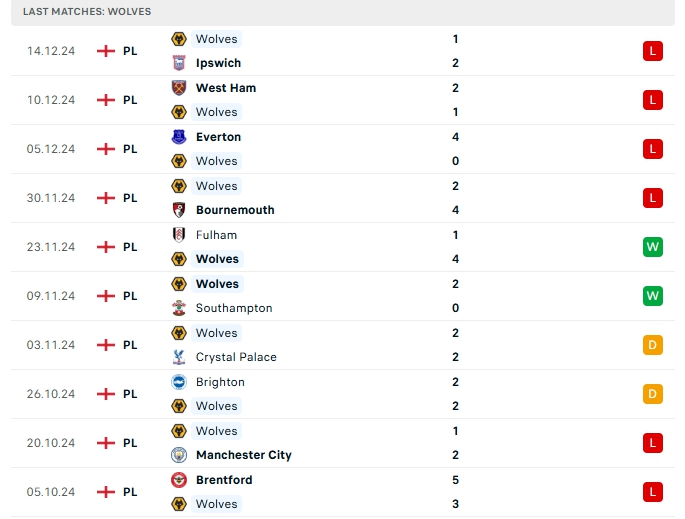The width and height of the screenshot is (685, 519).
Task: Click the draw badge for Brighton match
Action: [x=653, y=394]
